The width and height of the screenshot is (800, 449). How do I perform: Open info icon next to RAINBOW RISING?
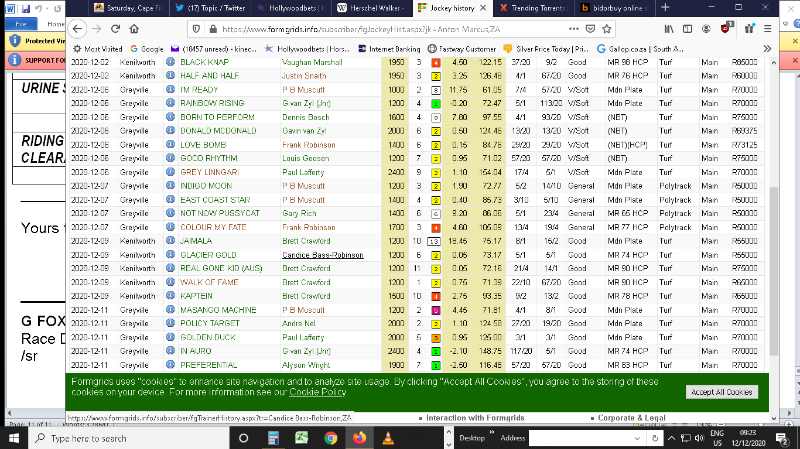(x=169, y=103)
